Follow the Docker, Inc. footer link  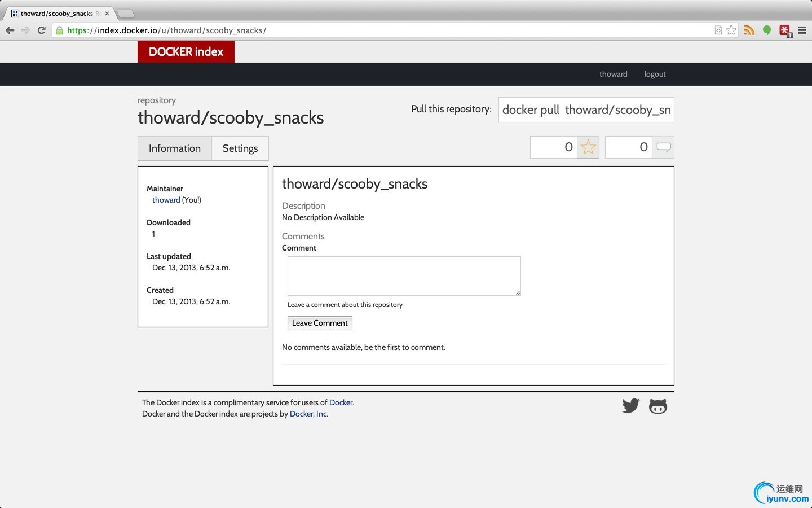(x=308, y=414)
